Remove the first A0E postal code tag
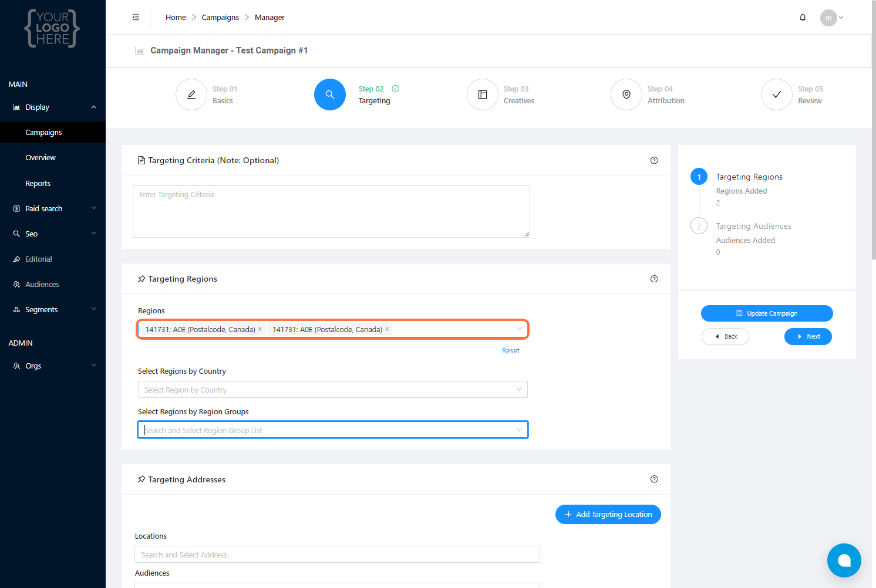Screen dimensions: 876x588 click(260, 329)
